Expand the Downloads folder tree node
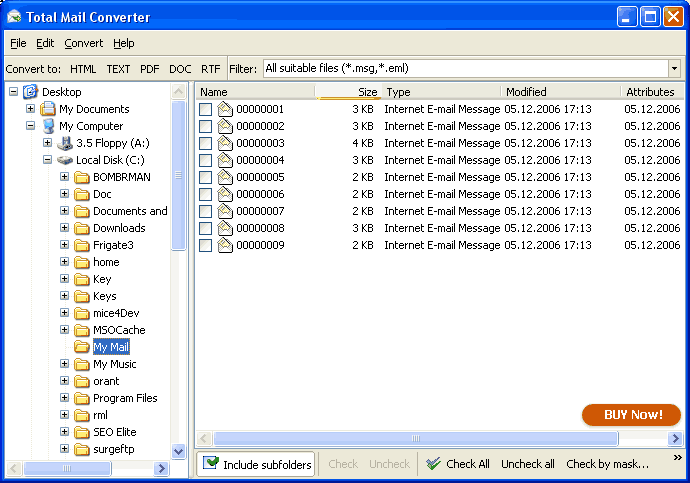Viewport: 690px width, 483px height. point(65,228)
